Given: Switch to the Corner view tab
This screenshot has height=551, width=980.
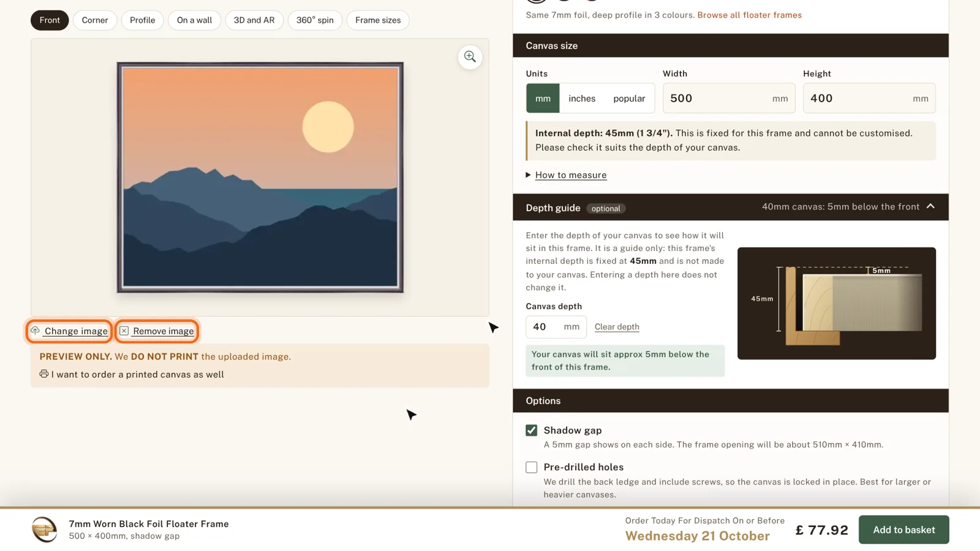Looking at the screenshot, I should pos(95,20).
